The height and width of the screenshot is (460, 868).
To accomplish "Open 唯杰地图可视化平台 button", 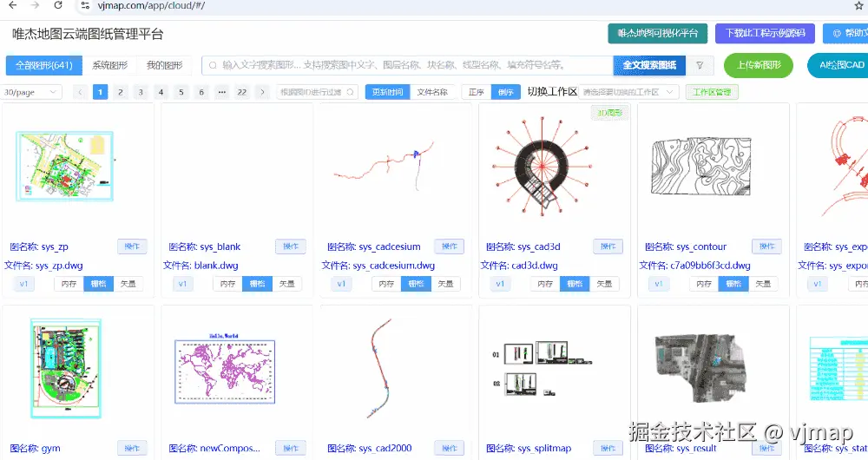I will click(x=658, y=33).
